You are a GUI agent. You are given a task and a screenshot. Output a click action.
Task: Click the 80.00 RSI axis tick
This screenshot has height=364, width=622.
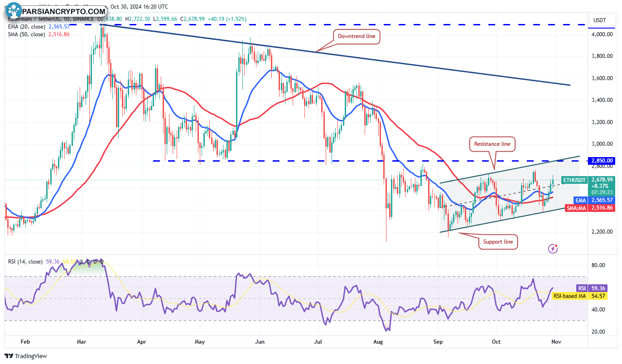[599, 265]
